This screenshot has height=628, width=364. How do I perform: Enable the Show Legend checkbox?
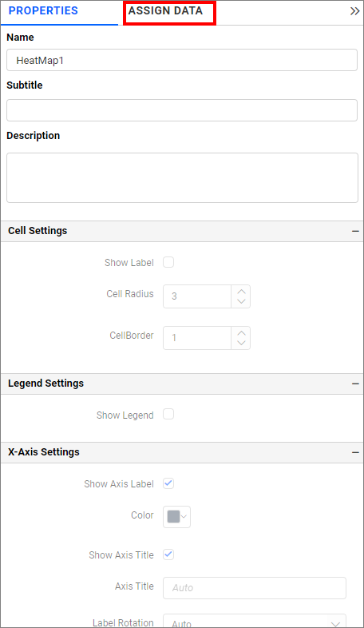tap(168, 414)
